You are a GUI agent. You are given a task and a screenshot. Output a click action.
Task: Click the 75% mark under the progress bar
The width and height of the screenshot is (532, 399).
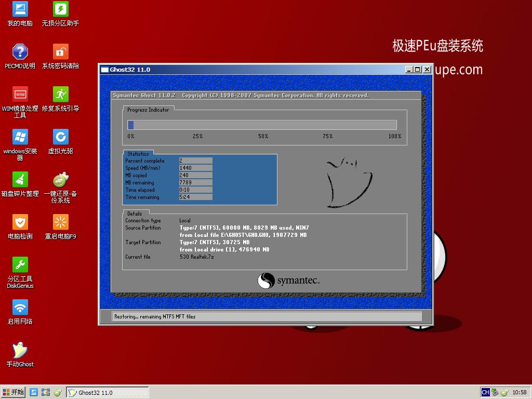tap(327, 136)
